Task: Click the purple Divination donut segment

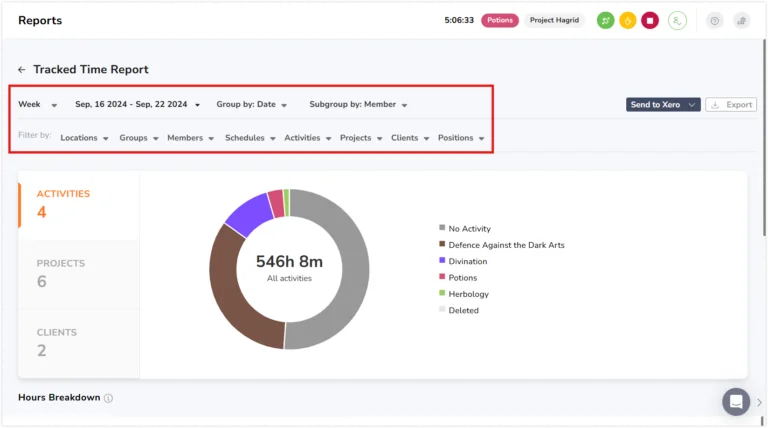Action: click(251, 214)
